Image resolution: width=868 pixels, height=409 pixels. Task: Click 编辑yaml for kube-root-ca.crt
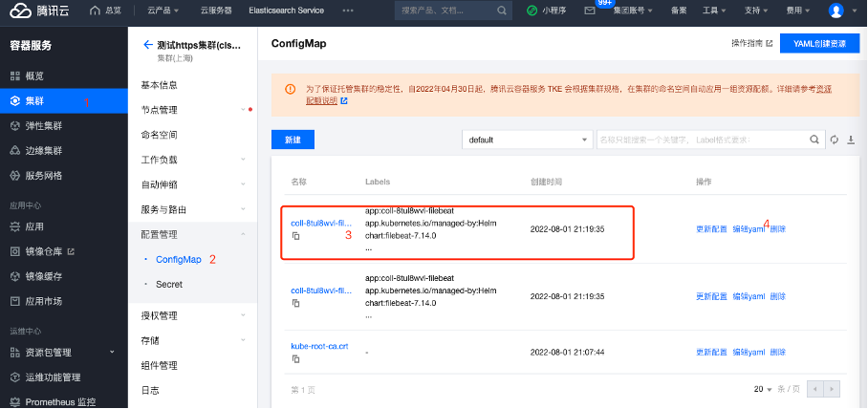coord(749,353)
